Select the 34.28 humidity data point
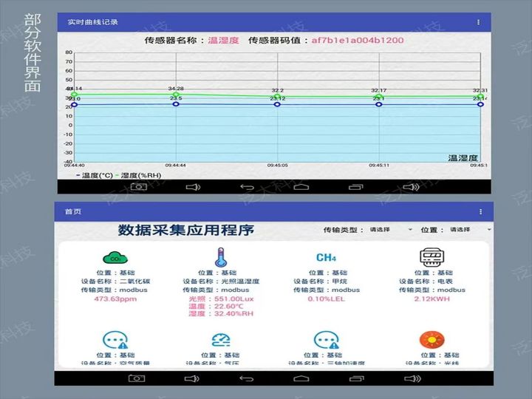This screenshot has height=399, width=532. coord(176,95)
